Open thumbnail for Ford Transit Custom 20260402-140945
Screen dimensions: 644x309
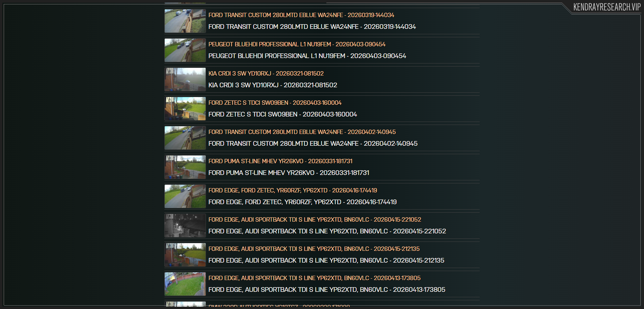pyautogui.click(x=185, y=138)
